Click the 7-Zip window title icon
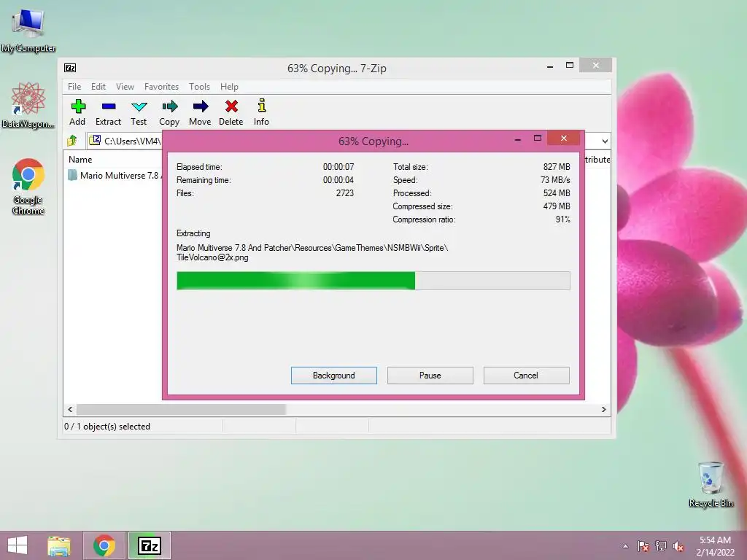Screen dimensions: 747x560 70,68
